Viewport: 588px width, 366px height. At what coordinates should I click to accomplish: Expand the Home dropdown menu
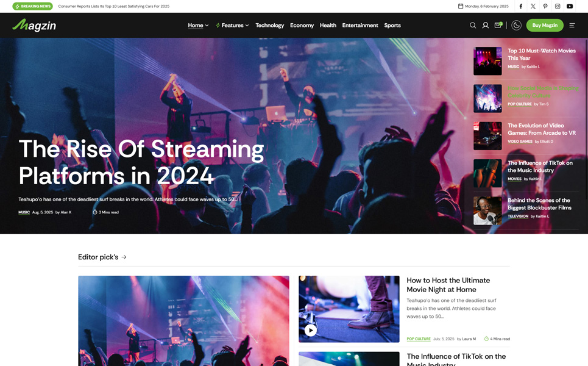[x=198, y=26]
